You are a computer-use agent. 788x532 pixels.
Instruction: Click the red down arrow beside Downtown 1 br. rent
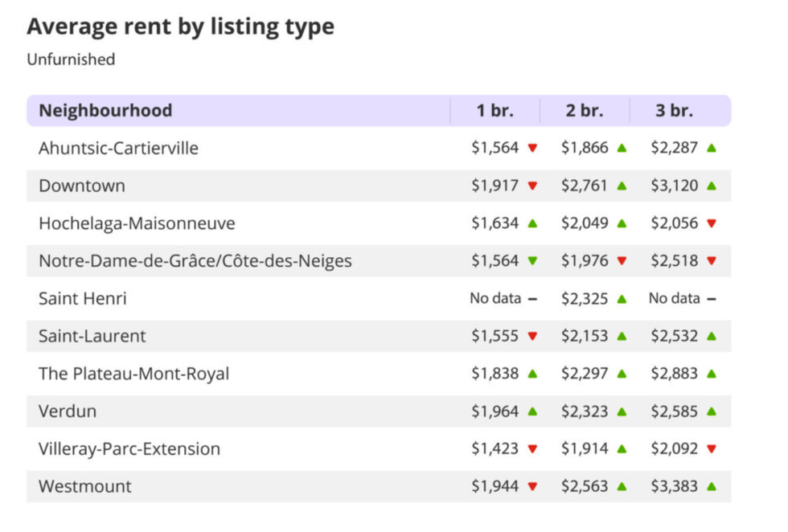532,186
